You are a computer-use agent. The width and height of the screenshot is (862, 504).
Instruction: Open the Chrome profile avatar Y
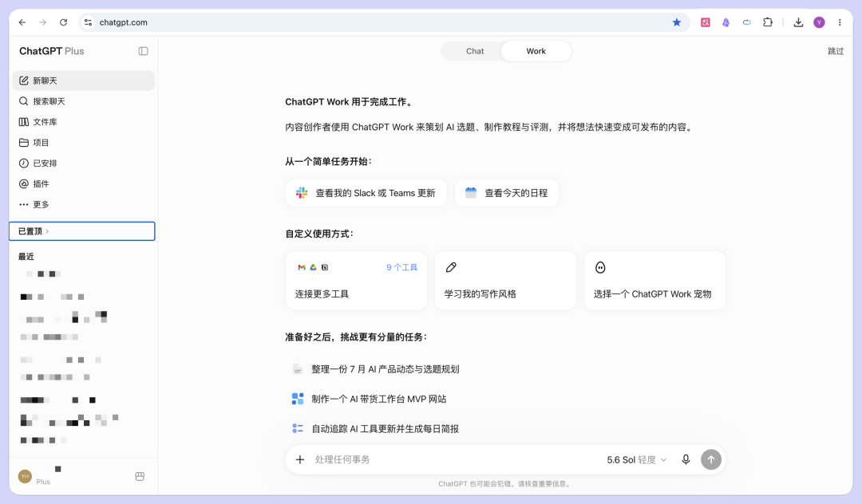(x=819, y=22)
